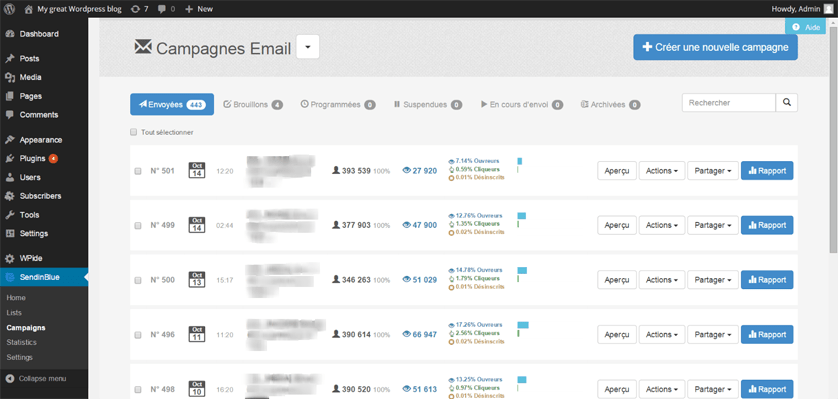Click the Admin avatar icon
The image size is (838, 399).
(828, 9)
